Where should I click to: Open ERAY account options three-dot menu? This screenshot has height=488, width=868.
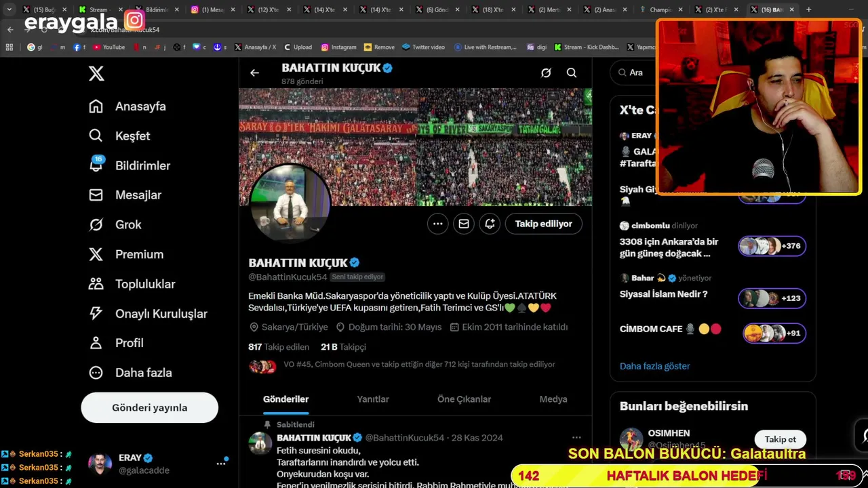221,464
